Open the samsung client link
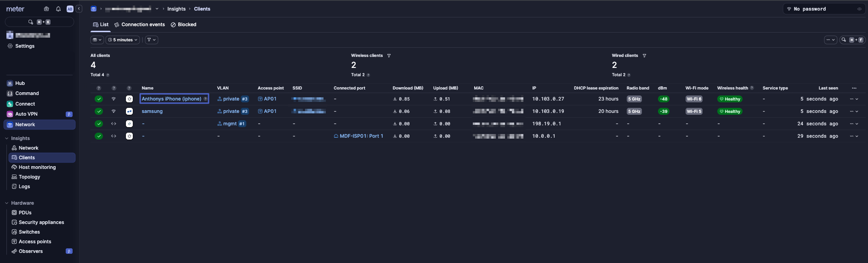868x263 pixels. pos(152,112)
